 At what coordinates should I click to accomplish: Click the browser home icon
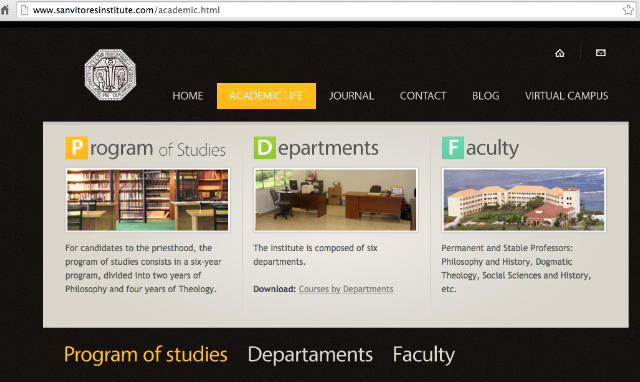coord(4,9)
